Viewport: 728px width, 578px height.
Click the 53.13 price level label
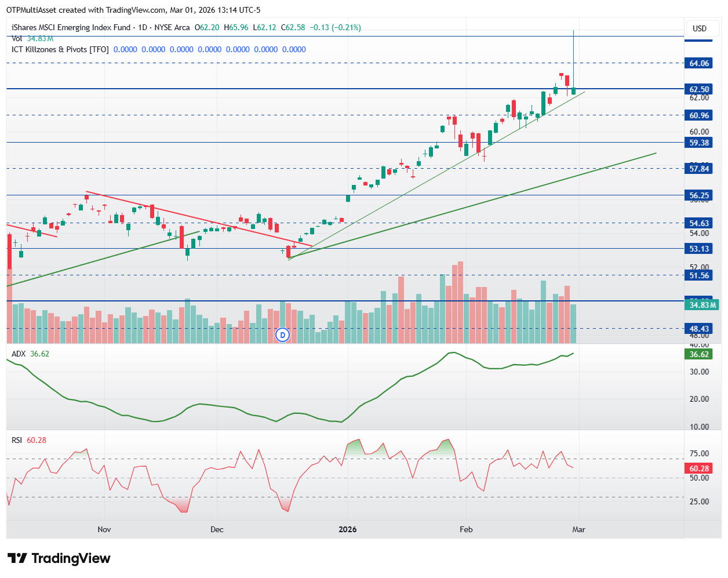(699, 249)
